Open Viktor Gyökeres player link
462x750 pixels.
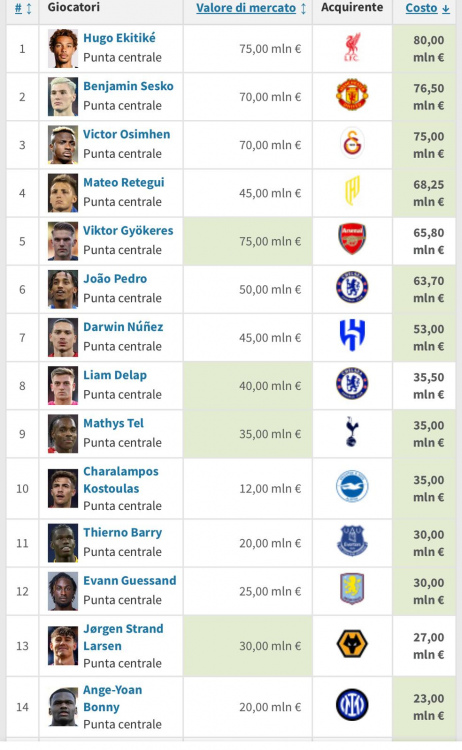(128, 231)
